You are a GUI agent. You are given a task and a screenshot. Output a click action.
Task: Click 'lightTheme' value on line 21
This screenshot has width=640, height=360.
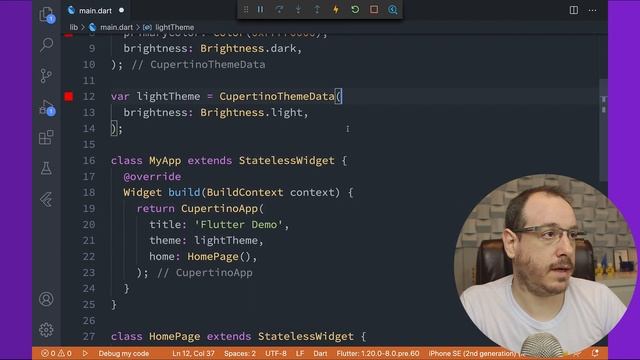tap(226, 240)
